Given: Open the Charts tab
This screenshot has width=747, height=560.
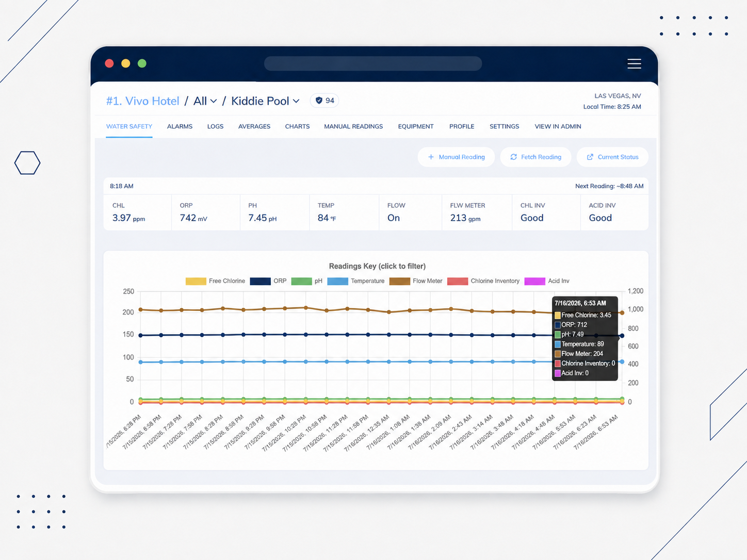Looking at the screenshot, I should coord(297,126).
